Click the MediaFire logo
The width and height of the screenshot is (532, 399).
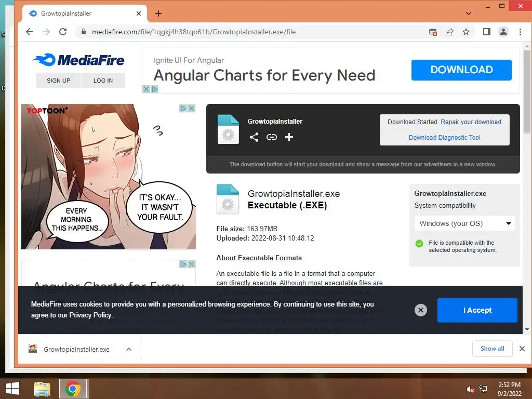click(x=79, y=60)
